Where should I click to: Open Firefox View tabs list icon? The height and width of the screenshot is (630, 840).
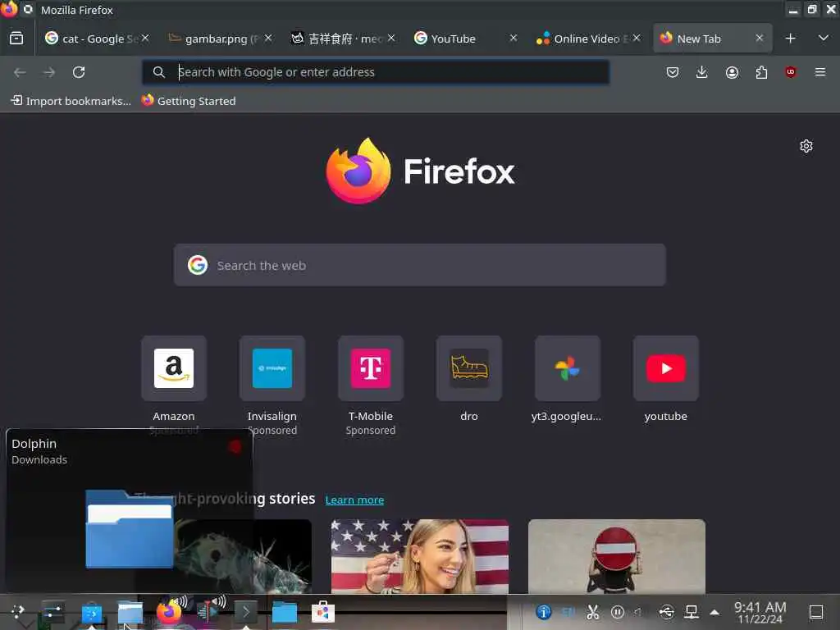coord(16,38)
